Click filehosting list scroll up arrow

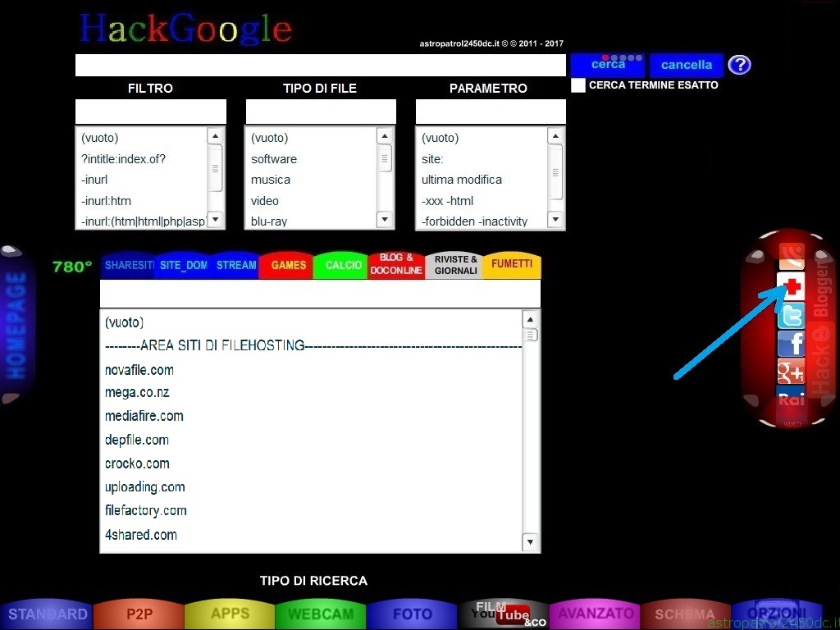click(530, 320)
